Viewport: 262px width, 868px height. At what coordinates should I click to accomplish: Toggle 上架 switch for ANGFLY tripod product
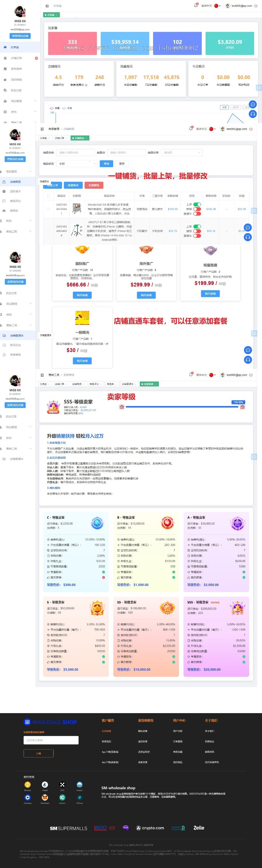[197, 226]
